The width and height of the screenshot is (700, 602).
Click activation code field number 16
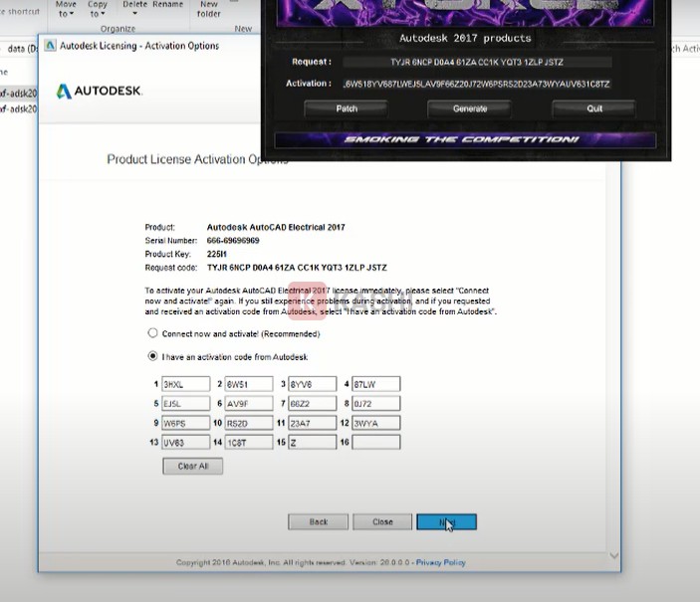[375, 442]
